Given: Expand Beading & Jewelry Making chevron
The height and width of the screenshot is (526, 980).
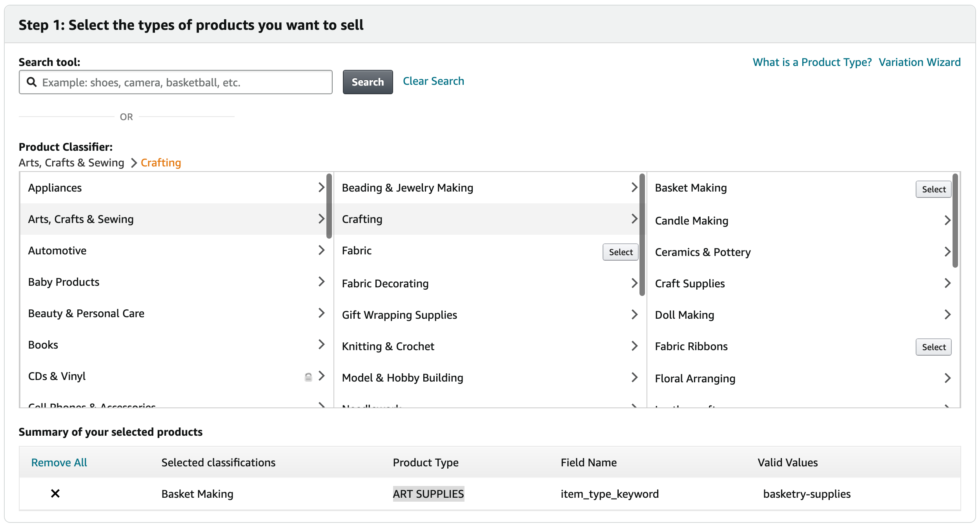Looking at the screenshot, I should pos(634,187).
